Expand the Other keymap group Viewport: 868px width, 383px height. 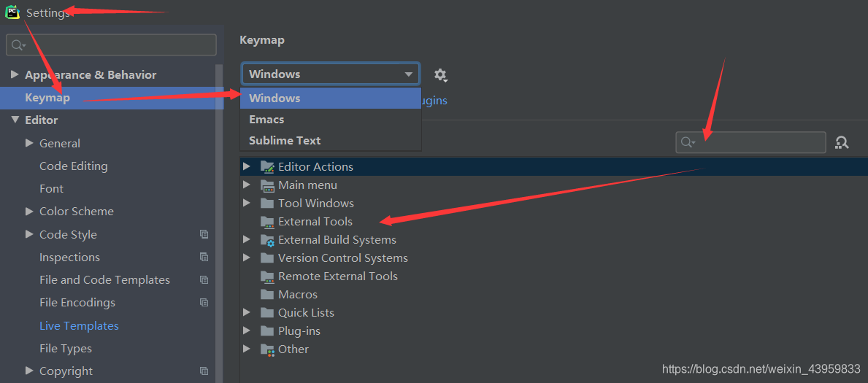click(246, 349)
